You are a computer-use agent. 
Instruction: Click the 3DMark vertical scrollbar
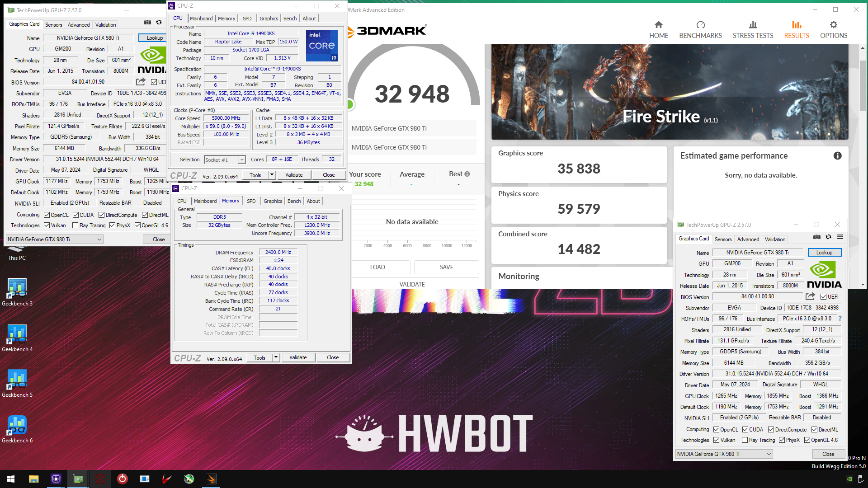point(863,86)
